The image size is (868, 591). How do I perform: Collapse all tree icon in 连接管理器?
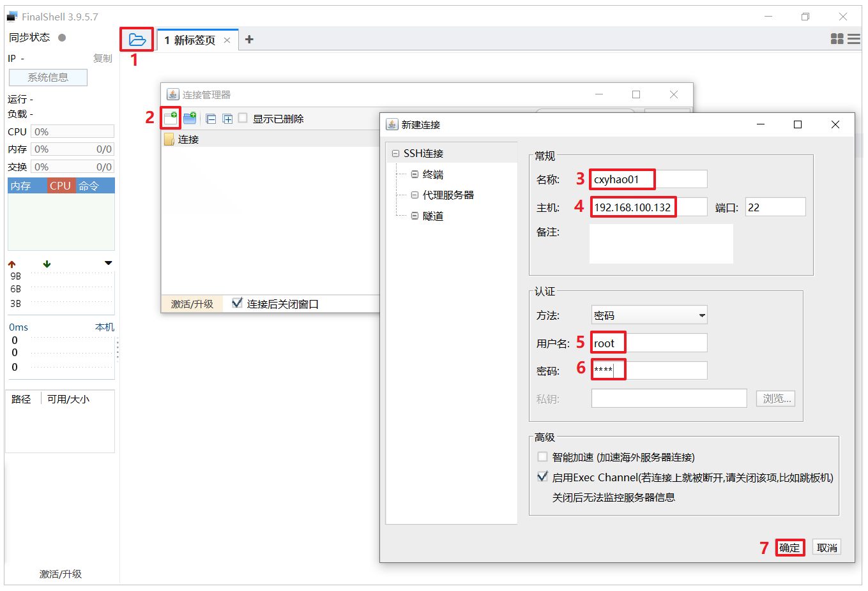(211, 119)
